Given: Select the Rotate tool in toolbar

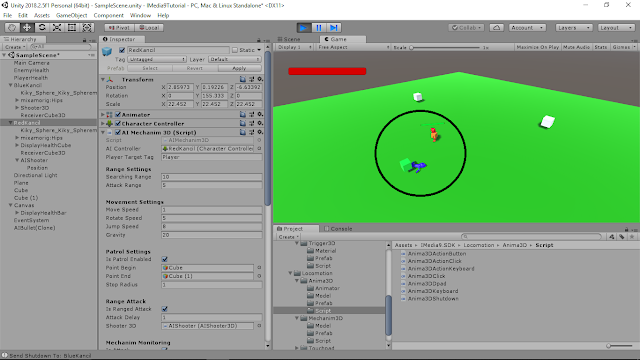Looking at the screenshot, I should click(x=42, y=27).
